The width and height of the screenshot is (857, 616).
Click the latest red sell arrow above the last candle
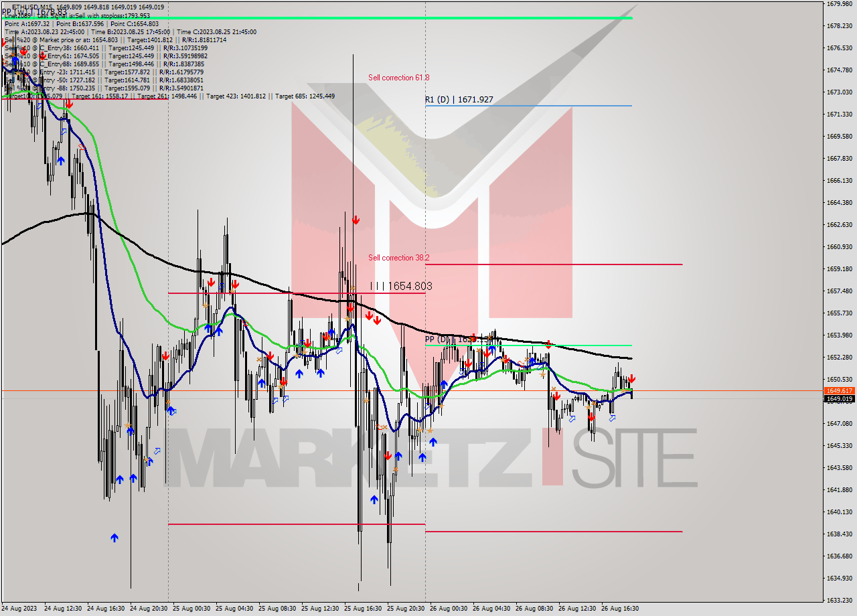(x=631, y=379)
